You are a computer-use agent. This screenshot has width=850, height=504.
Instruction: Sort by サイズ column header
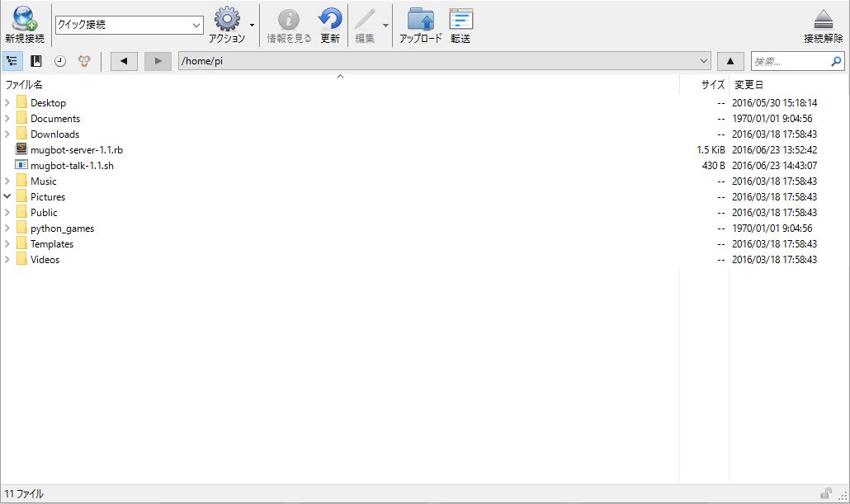click(704, 84)
